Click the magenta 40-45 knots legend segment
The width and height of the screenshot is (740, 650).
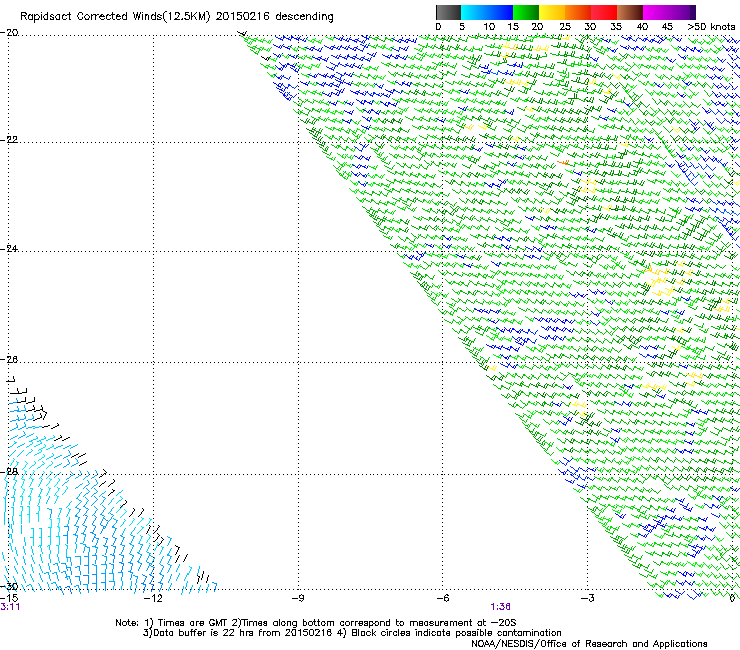[656, 12]
